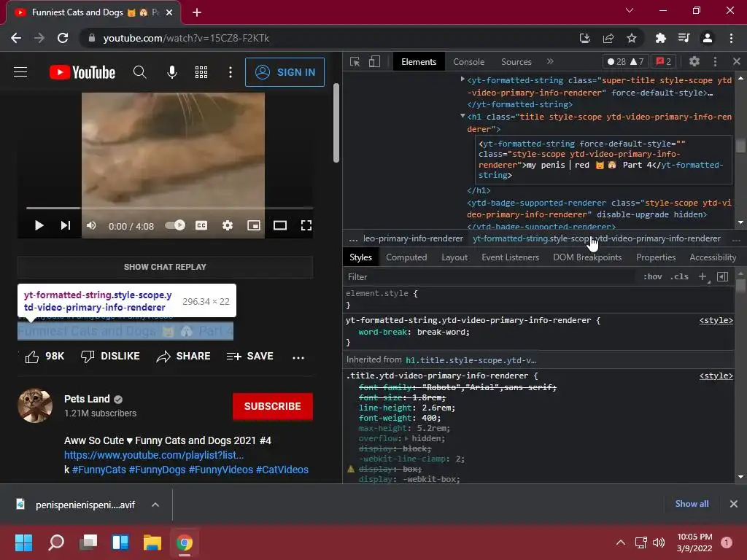Image resolution: width=747 pixels, height=560 pixels.
Task: Seek on the video progress bar
Action: coord(169,208)
